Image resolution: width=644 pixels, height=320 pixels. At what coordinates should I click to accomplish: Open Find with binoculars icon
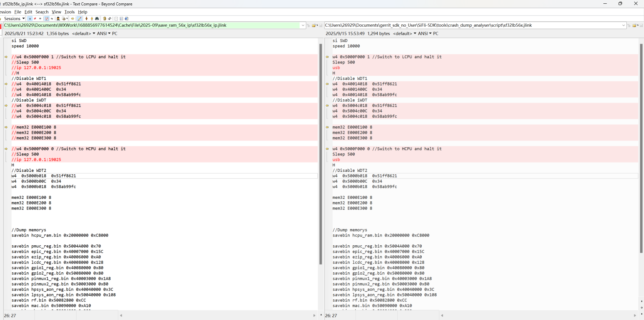pos(97,19)
